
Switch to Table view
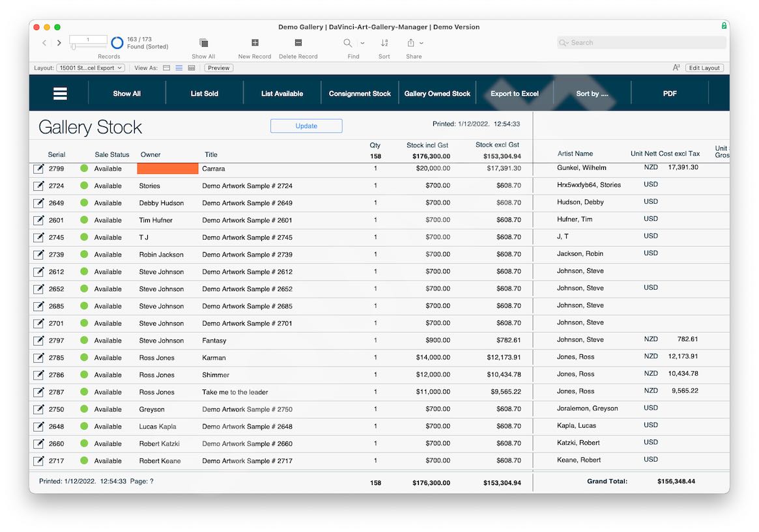tap(192, 68)
